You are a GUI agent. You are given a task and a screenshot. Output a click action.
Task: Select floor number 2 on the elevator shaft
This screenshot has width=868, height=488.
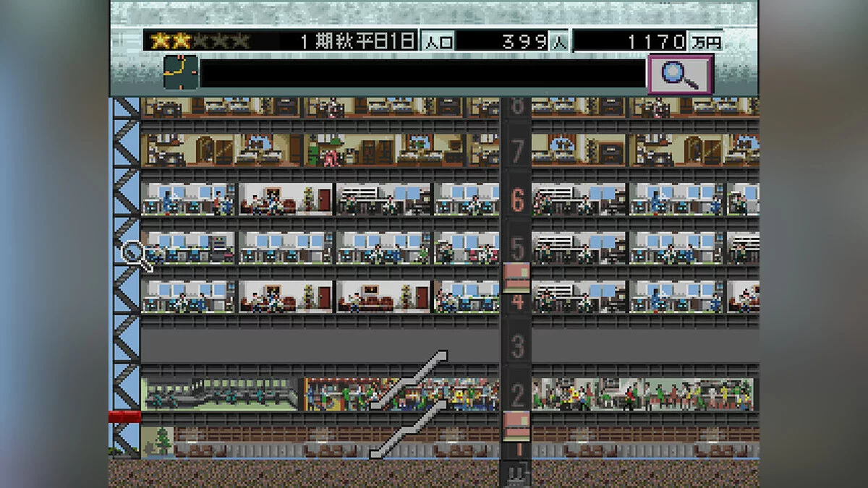pos(516,395)
